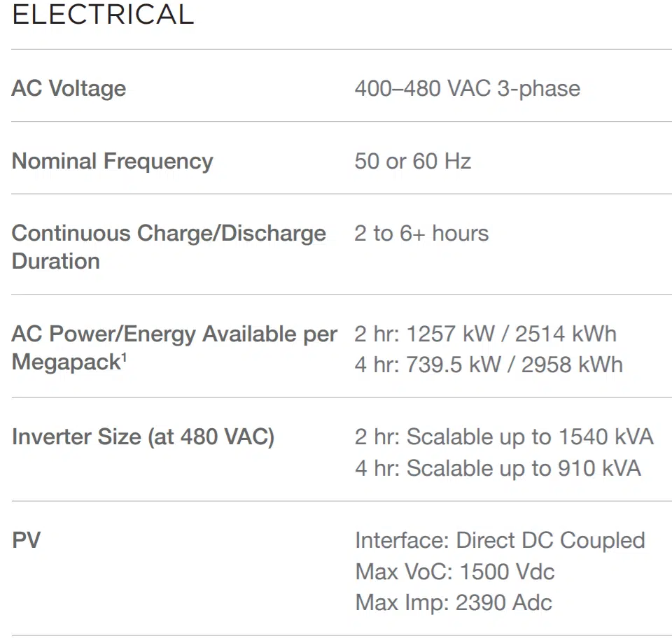Select the 400–480 VAC 3-phase value

pos(467,88)
